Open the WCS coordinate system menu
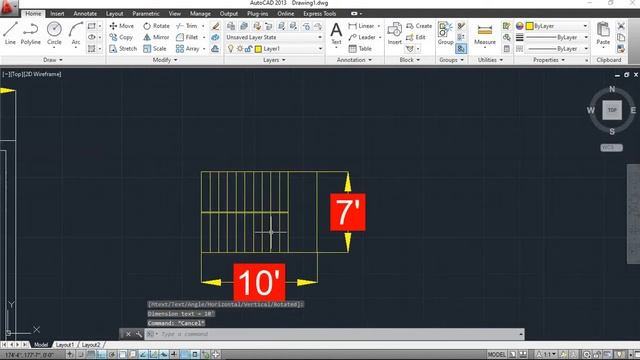 [x=611, y=147]
